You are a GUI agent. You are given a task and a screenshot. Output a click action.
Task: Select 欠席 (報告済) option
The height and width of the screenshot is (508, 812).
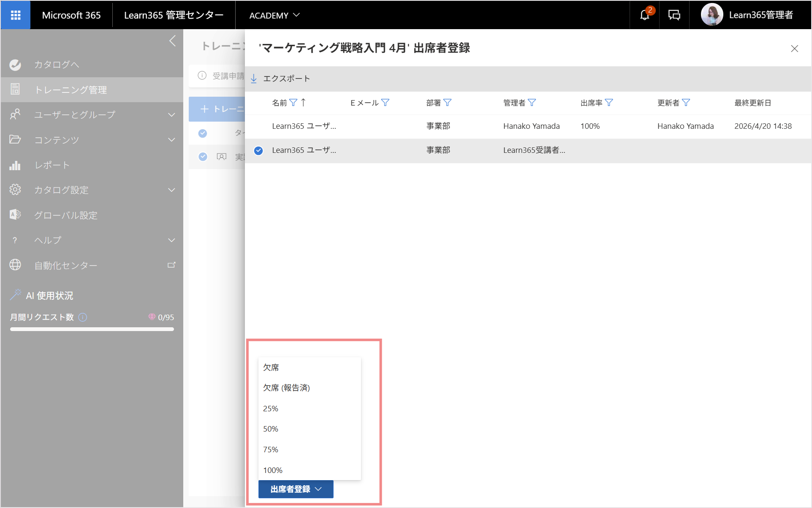click(310, 388)
